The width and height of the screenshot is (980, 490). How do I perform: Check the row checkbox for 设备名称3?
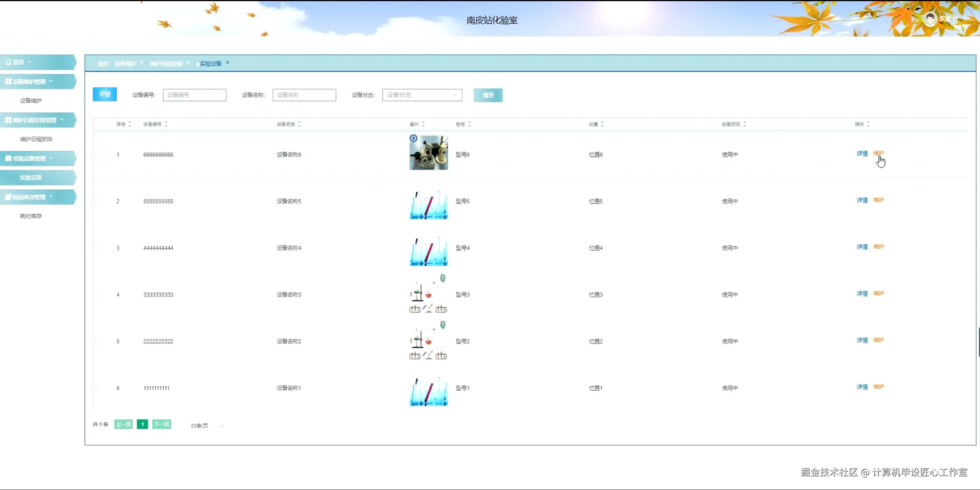(x=98, y=295)
